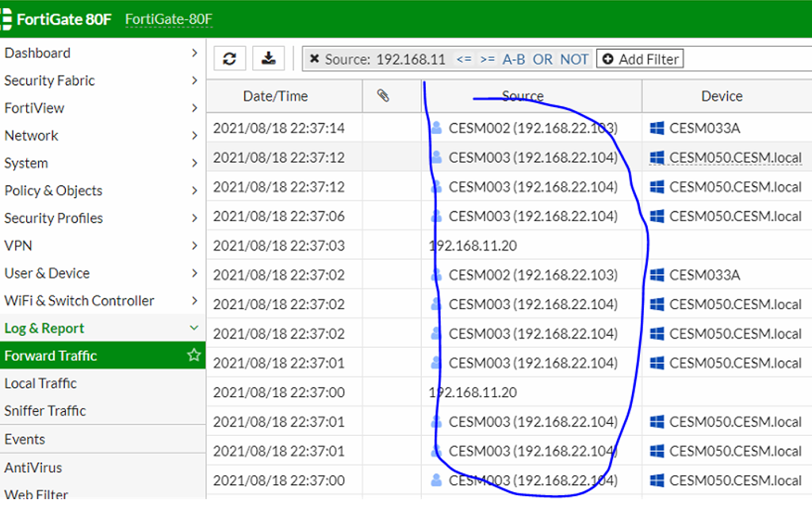Expand the System menu

click(102, 162)
